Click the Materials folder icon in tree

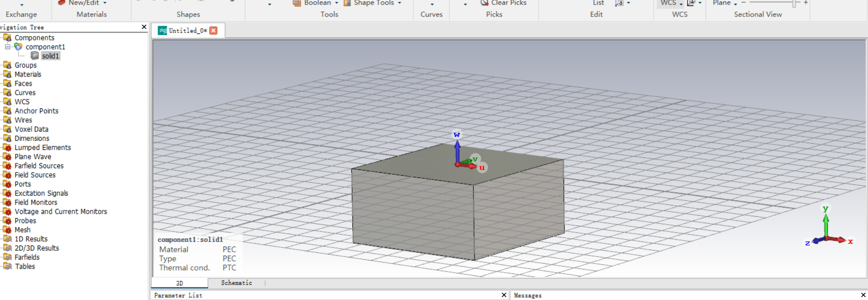(7, 74)
